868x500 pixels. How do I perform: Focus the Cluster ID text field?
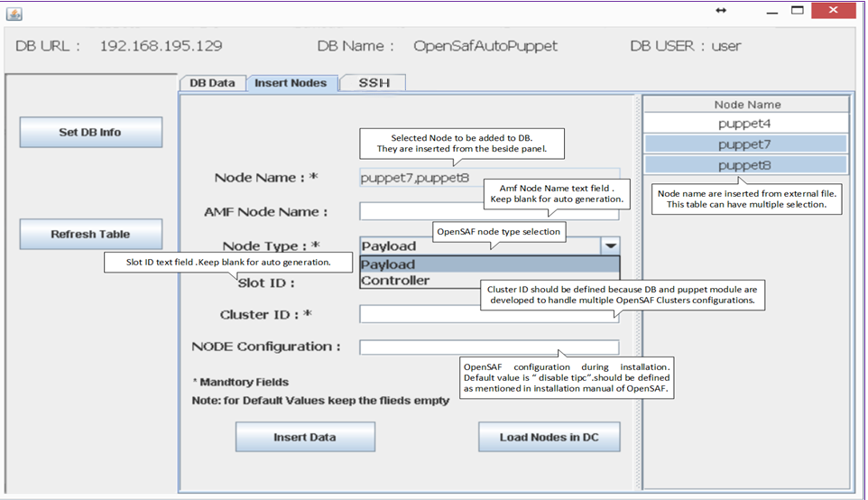point(489,314)
